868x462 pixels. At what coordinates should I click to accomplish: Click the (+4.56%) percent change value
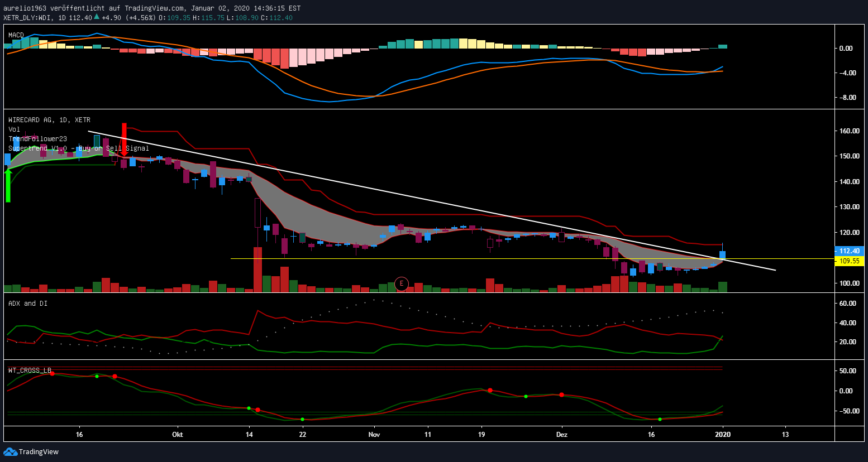click(x=141, y=17)
